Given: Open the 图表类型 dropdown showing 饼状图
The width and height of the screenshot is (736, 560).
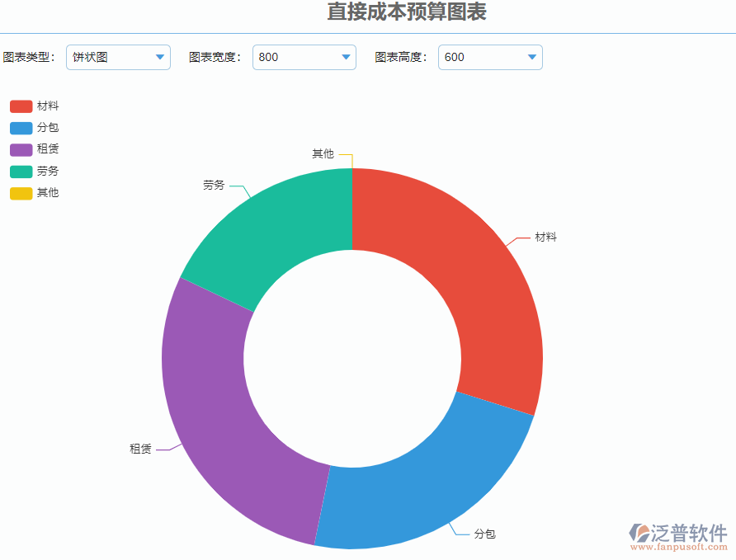Looking at the screenshot, I should point(118,57).
